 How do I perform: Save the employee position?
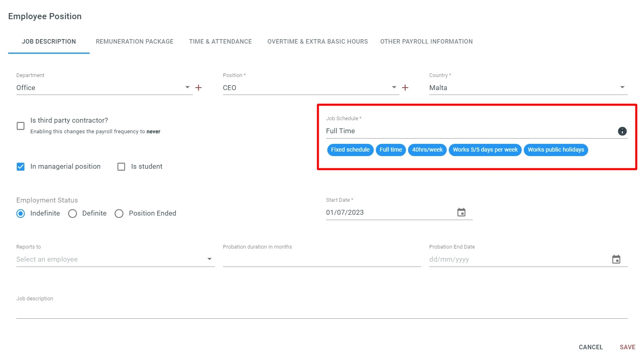coord(627,347)
